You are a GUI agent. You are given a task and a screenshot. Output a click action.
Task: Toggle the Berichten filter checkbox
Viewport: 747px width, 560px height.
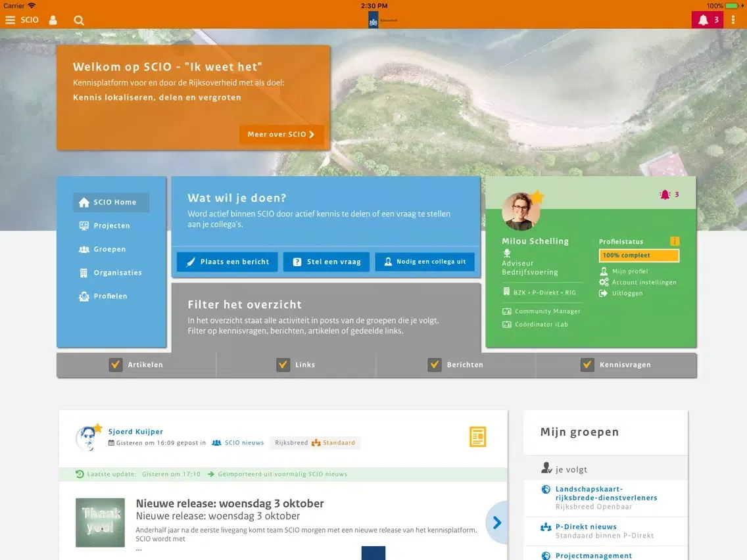[x=435, y=365]
